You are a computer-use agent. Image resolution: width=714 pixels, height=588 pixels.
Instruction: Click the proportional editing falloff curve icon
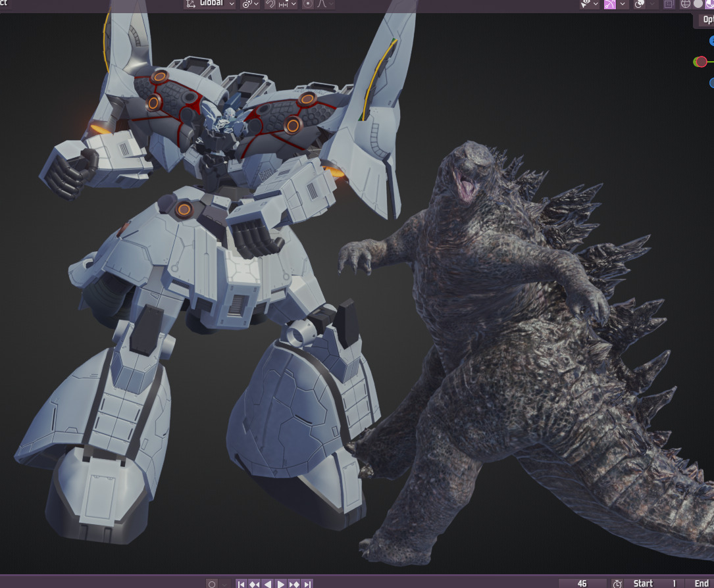tap(322, 4)
